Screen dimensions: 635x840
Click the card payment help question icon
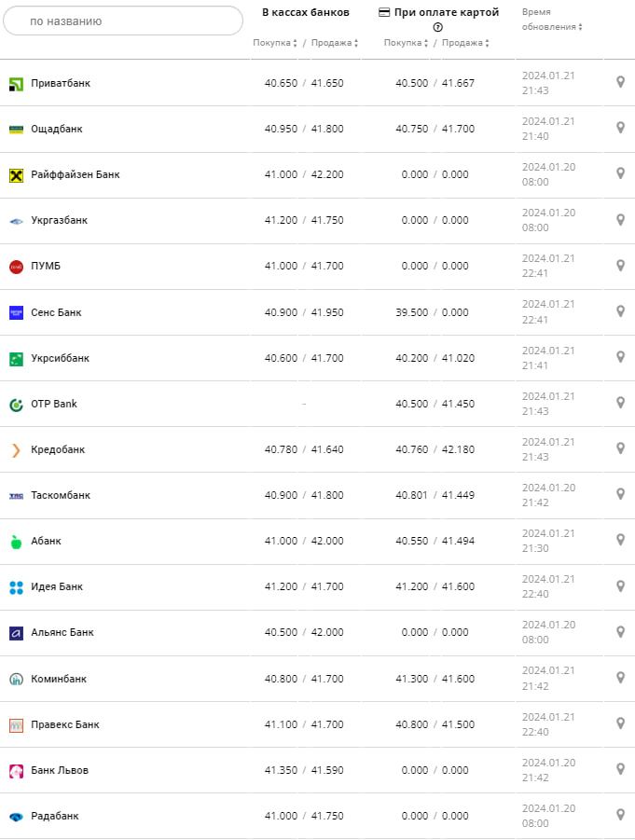pyautogui.click(x=437, y=28)
